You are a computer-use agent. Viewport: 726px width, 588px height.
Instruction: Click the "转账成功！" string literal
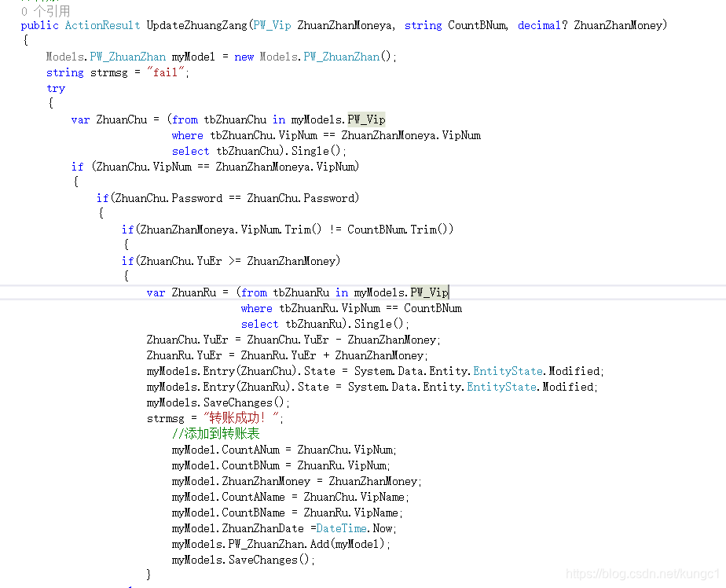point(242,418)
